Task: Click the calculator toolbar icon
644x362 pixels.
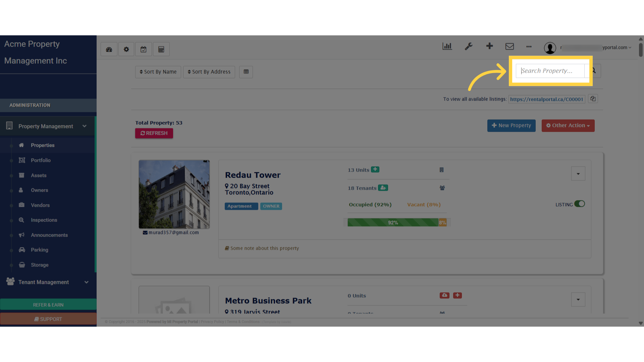Action: [161, 49]
